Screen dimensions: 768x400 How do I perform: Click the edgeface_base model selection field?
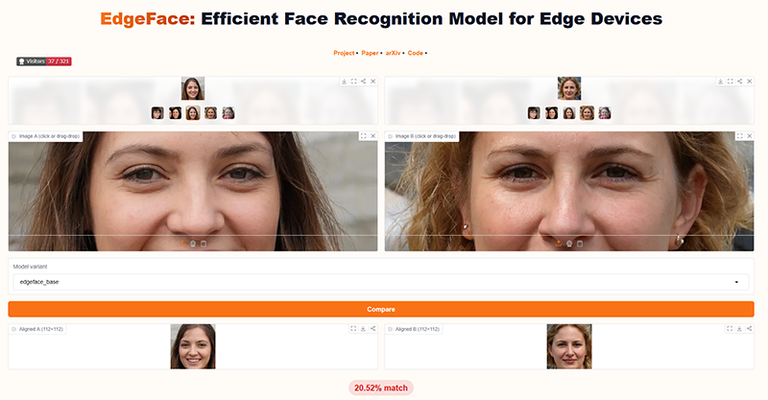point(381,282)
